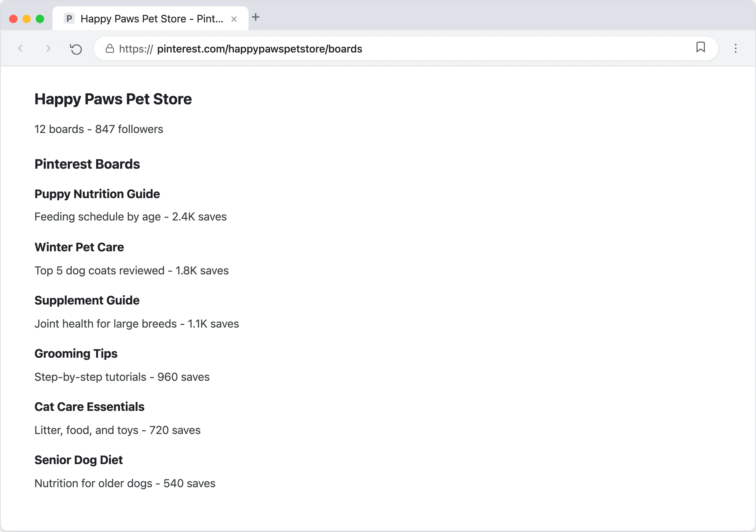756x532 pixels.
Task: Open the Senior Dog Diet board
Action: click(x=78, y=460)
